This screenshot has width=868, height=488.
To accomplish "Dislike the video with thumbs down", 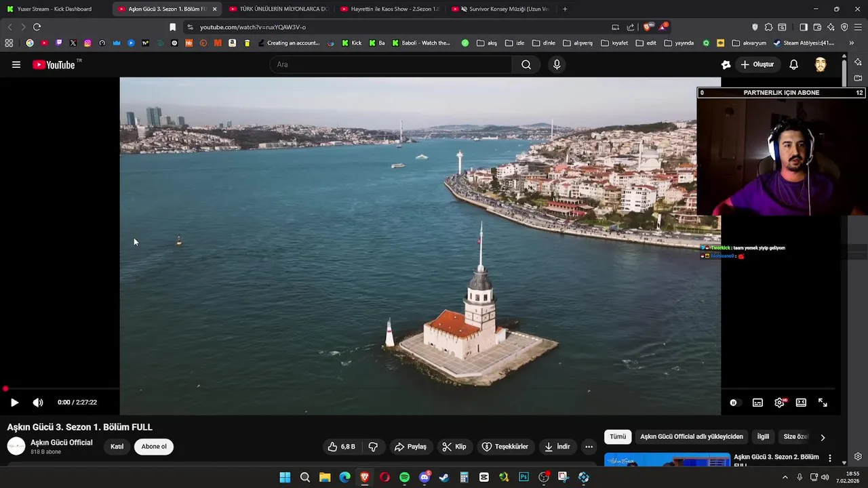I will pos(373,447).
